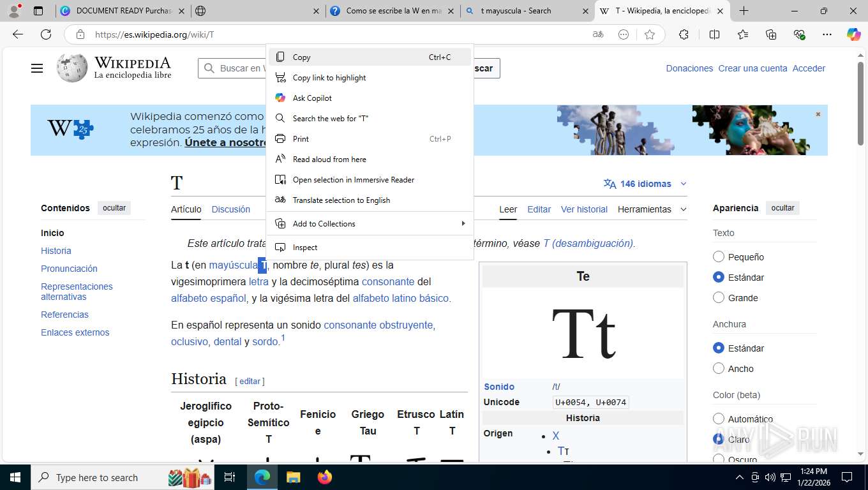Click the Wikipedia globe logo
868x490 pixels.
(71, 68)
